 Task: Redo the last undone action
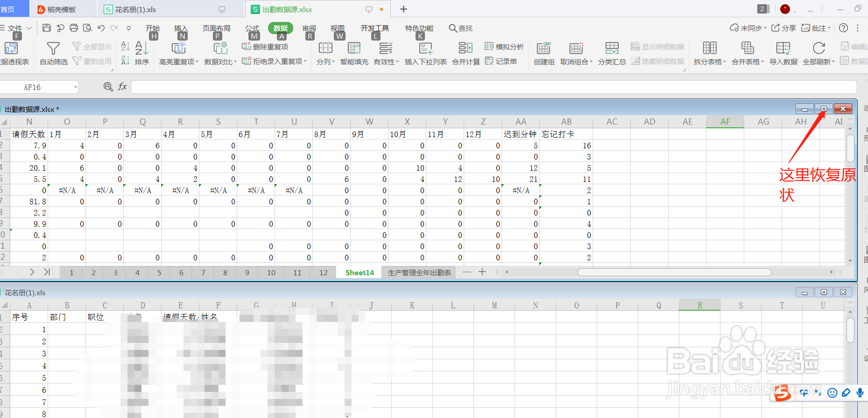pos(114,28)
